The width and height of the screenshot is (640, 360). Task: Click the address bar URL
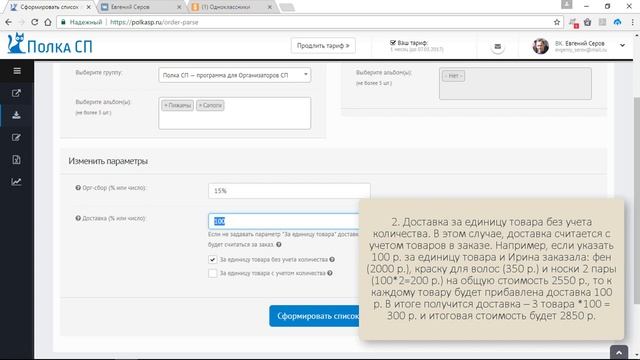tap(154, 22)
